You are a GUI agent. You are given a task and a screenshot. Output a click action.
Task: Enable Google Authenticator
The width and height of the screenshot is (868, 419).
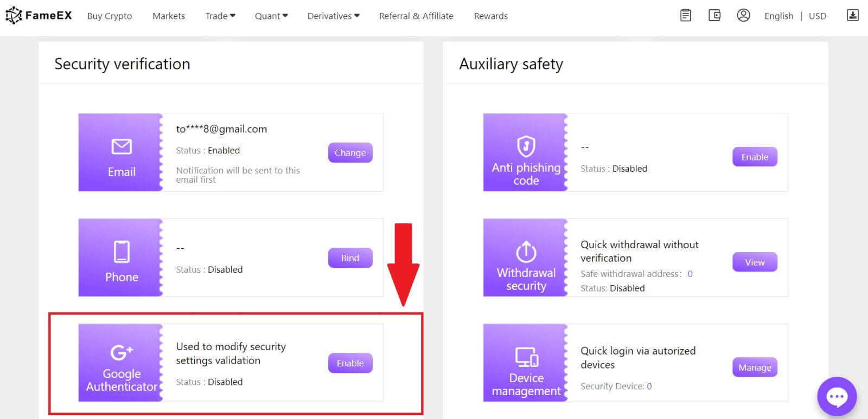coord(350,363)
